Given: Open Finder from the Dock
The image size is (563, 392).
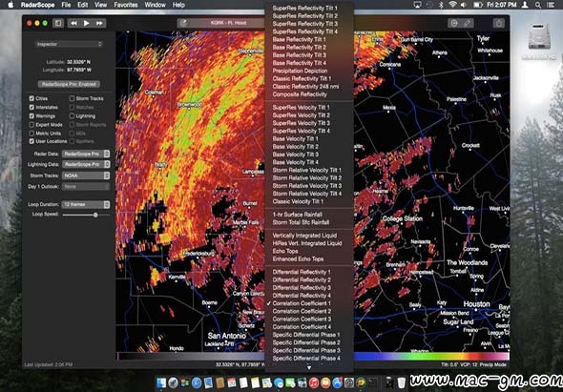Looking at the screenshot, I should tap(161, 382).
